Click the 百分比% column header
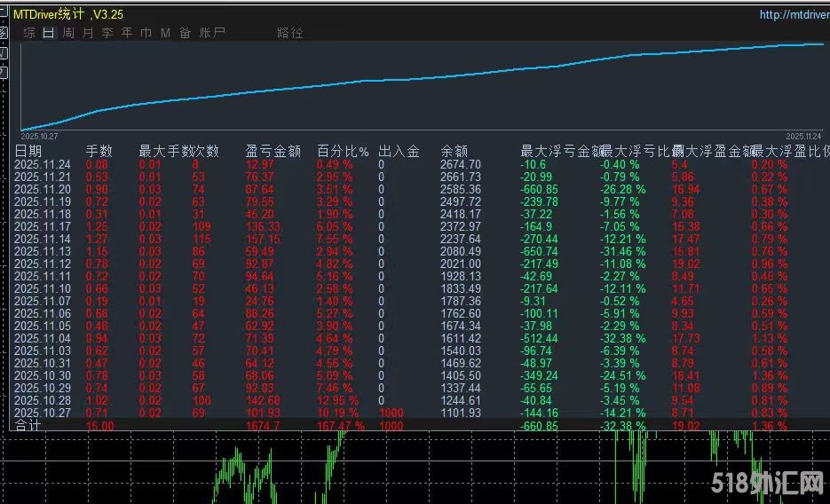Viewport: 830px width, 504px height. pos(343,152)
